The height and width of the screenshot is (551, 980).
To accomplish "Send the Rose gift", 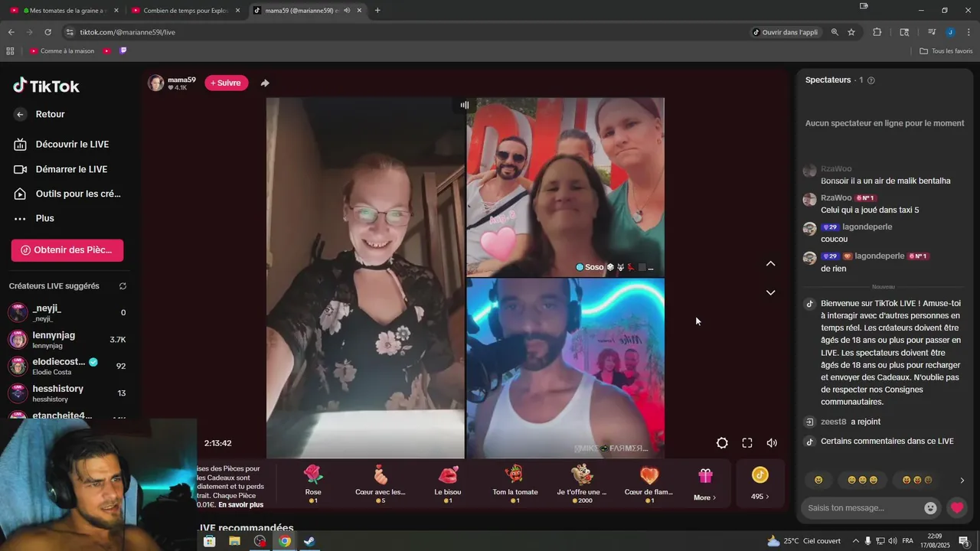I will coord(313,484).
